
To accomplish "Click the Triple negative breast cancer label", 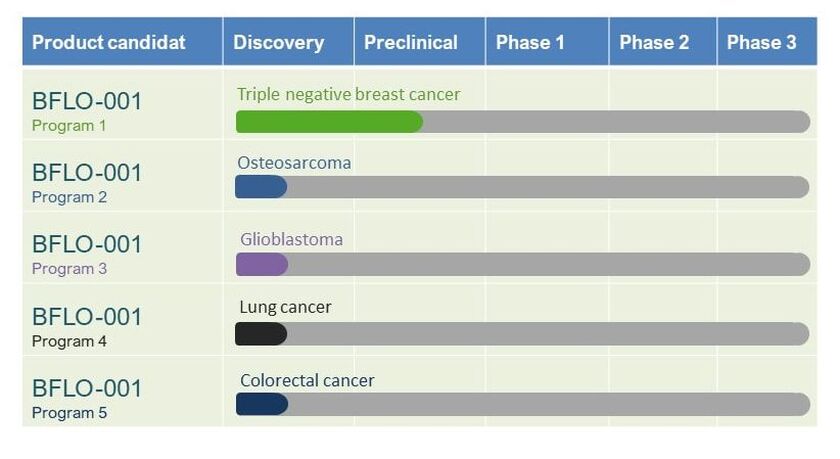I will pyautogui.click(x=348, y=94).
